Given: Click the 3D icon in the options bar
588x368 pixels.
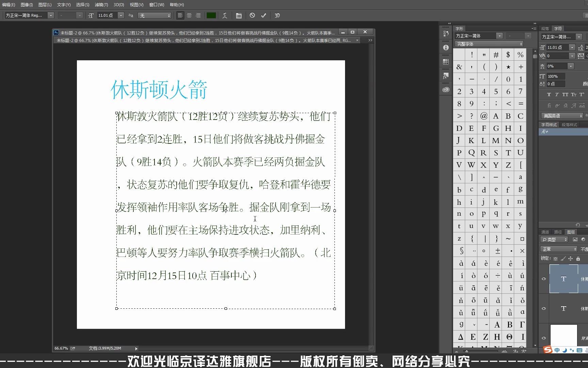Looking at the screenshot, I should coord(277,15).
